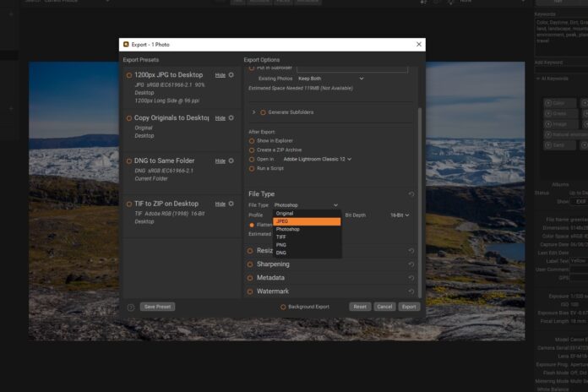Toggle the Metadata section on
Screen dimensions: 588x392
pos(250,278)
